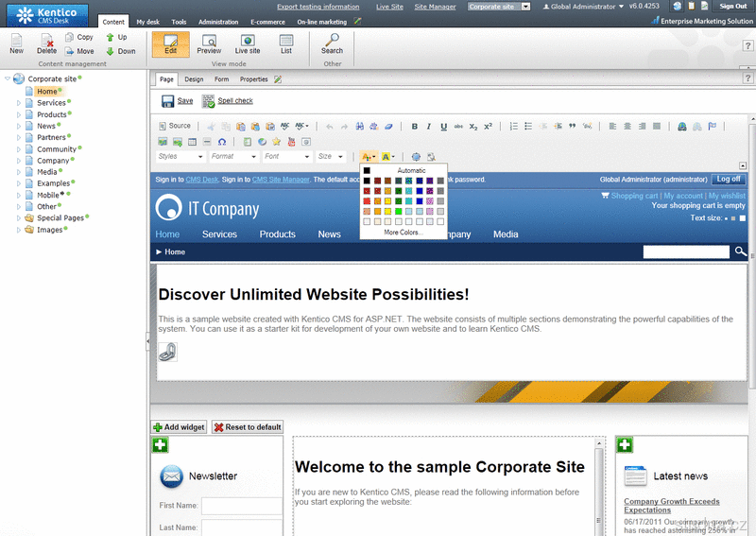Click the Add widget button
This screenshot has height=536, width=756.
[179, 427]
